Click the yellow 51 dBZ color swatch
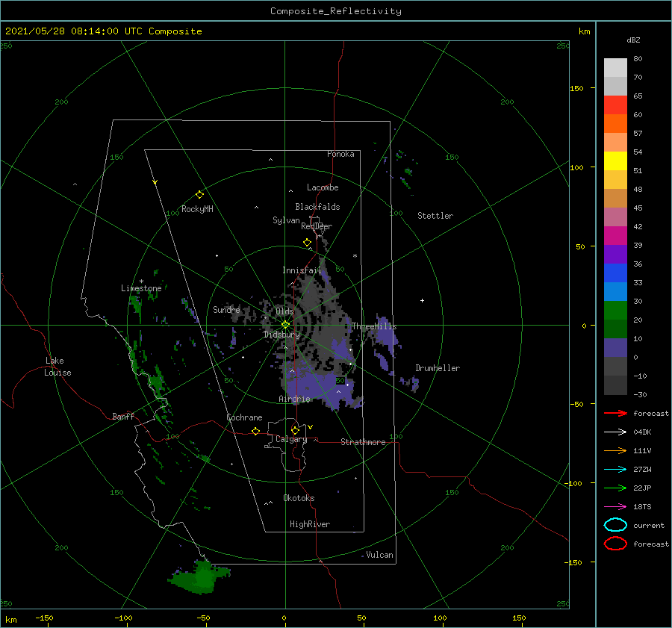Screen dimensions: 672x628 point(615,161)
